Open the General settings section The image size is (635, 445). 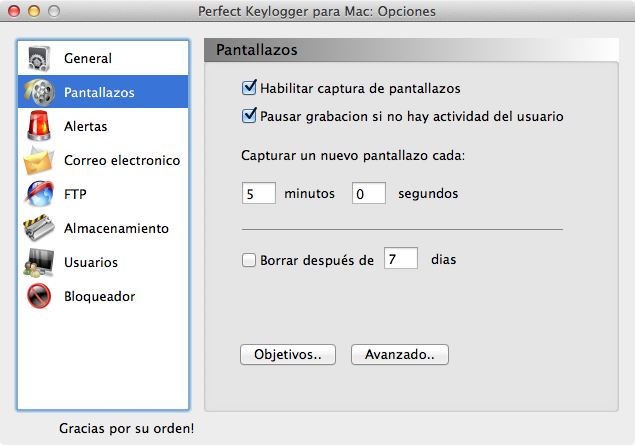[103, 58]
